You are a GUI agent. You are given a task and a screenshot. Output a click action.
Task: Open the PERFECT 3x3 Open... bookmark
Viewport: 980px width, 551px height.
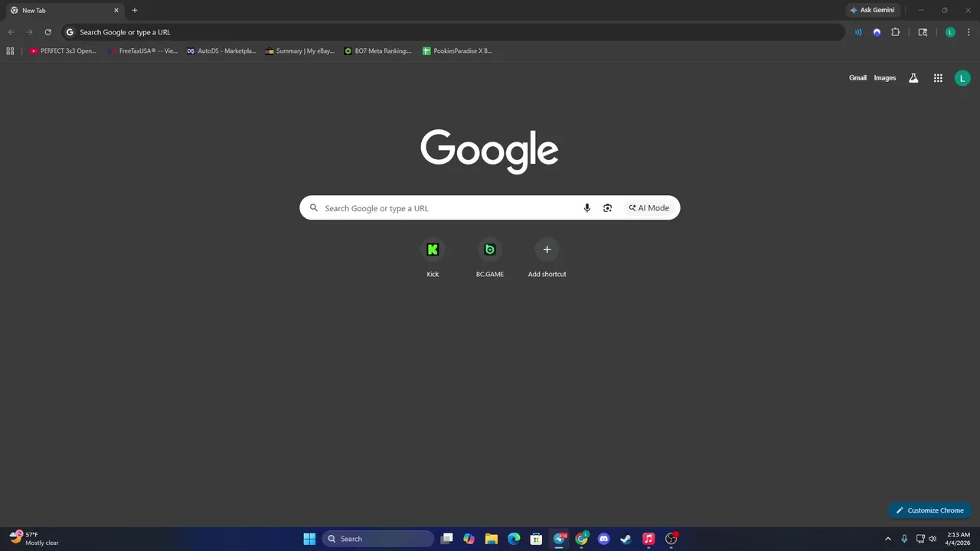point(63,51)
